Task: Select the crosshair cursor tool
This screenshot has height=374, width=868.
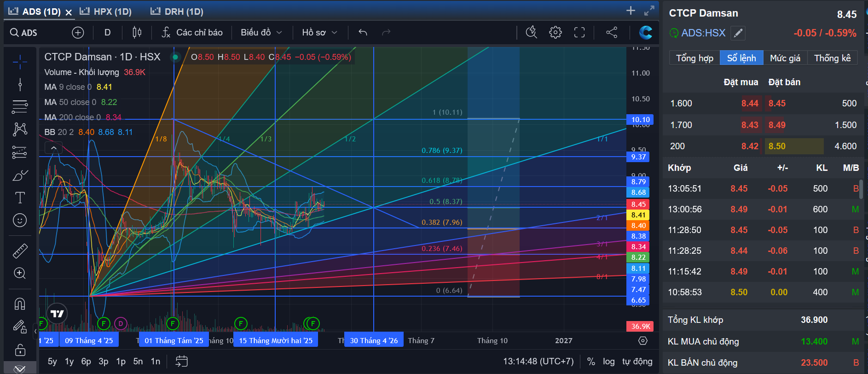Action: tap(20, 62)
